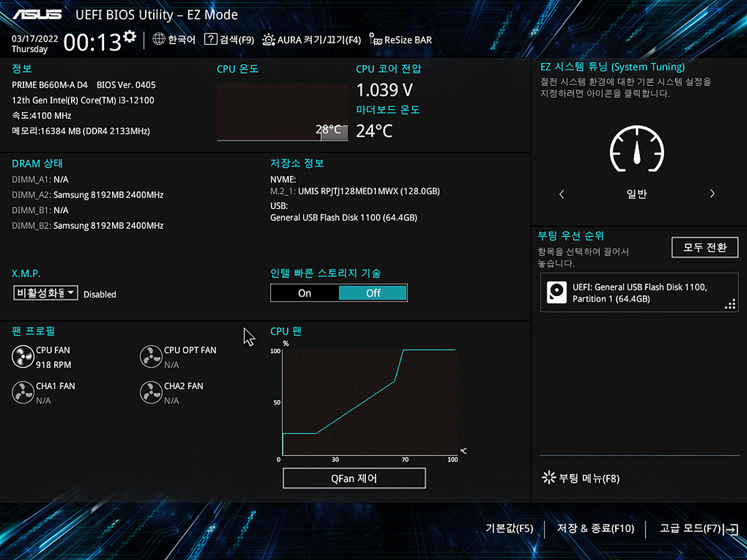The height and width of the screenshot is (560, 747).
Task: Turn Intel Rapid Storage Technology On
Action: [x=304, y=293]
